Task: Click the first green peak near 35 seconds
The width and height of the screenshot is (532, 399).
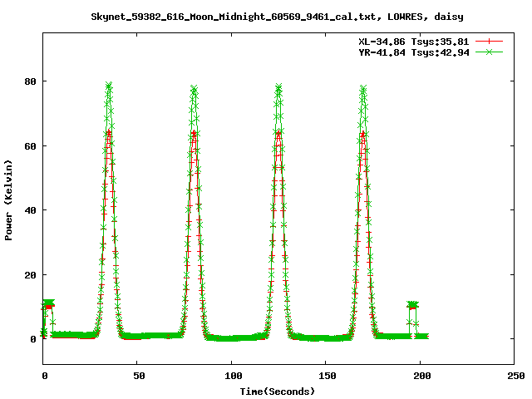Action: coord(109,85)
